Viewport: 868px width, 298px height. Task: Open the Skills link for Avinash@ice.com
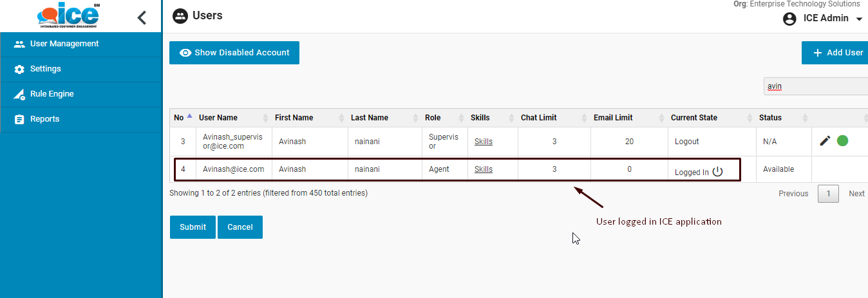pyautogui.click(x=484, y=169)
